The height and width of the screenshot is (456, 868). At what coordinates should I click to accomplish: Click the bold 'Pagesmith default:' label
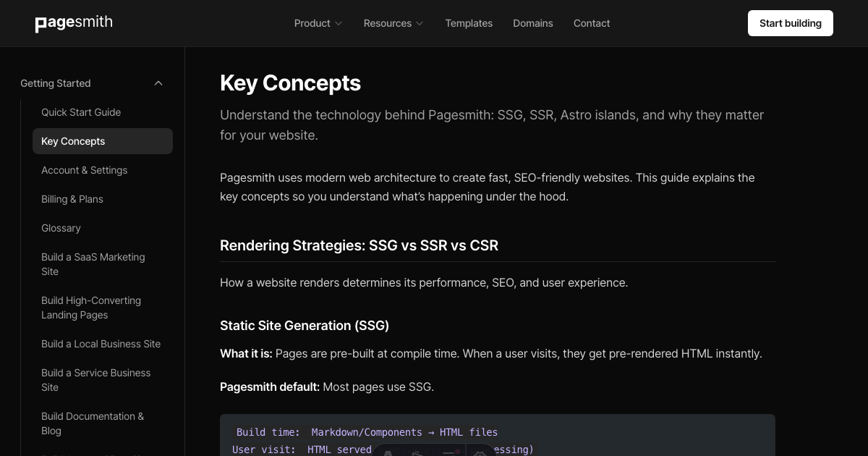click(270, 387)
